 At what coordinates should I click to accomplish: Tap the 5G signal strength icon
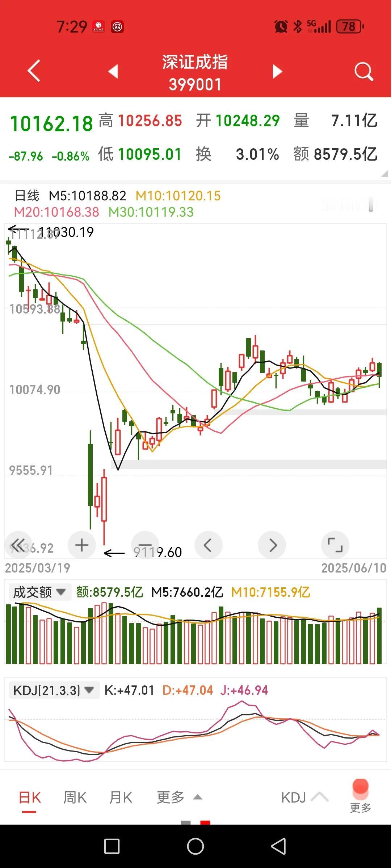click(319, 26)
